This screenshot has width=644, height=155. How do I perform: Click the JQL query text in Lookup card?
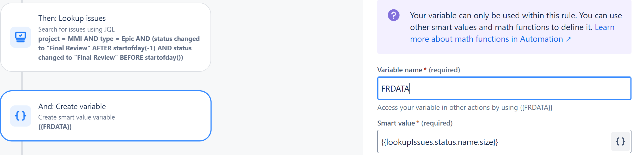click(x=119, y=48)
